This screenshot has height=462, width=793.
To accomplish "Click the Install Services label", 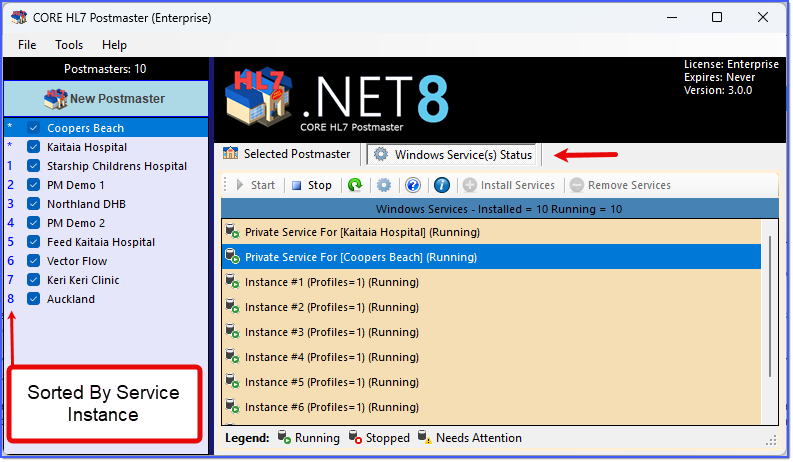I will (x=517, y=185).
